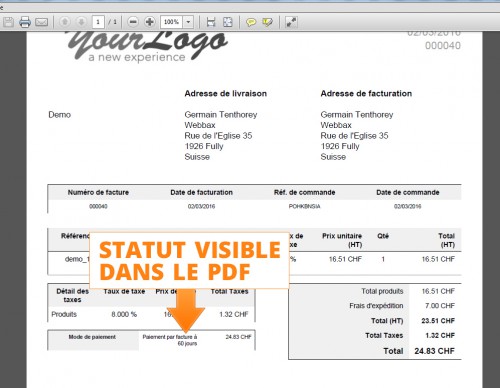Viewport: 500px width, 388px height.
Task: Click the 'Paiement par facture à 60 jours' text
Action: [170, 340]
